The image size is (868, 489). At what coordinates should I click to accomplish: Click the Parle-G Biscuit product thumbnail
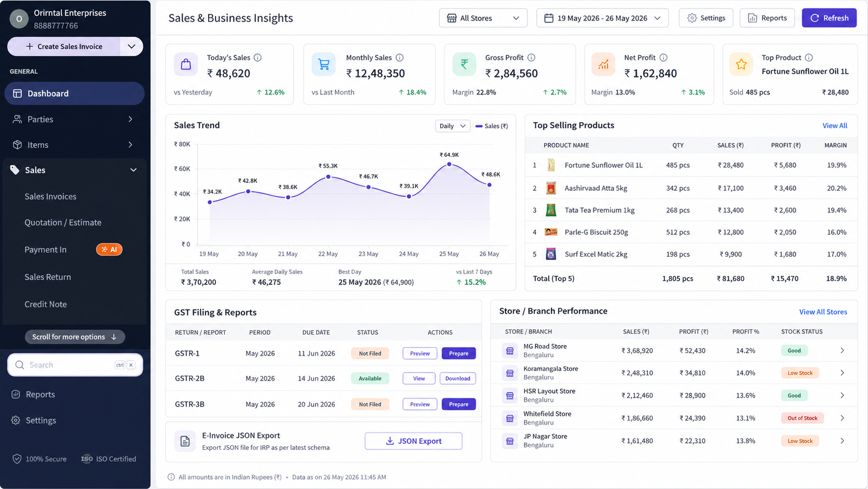click(551, 232)
